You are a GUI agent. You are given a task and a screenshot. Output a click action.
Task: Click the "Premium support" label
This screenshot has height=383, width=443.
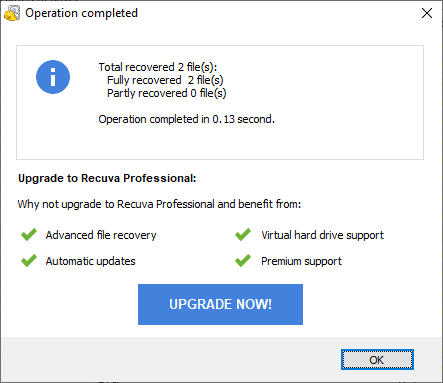tap(301, 261)
